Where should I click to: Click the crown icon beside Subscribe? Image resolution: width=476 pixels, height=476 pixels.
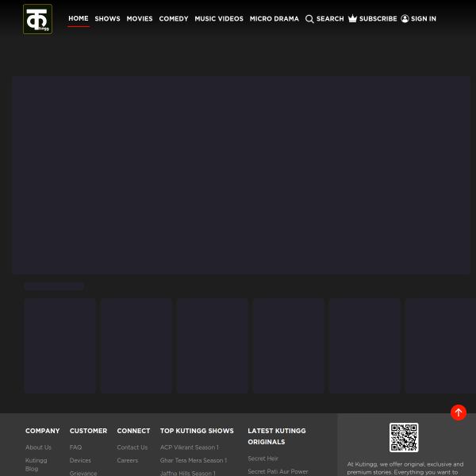352,19
